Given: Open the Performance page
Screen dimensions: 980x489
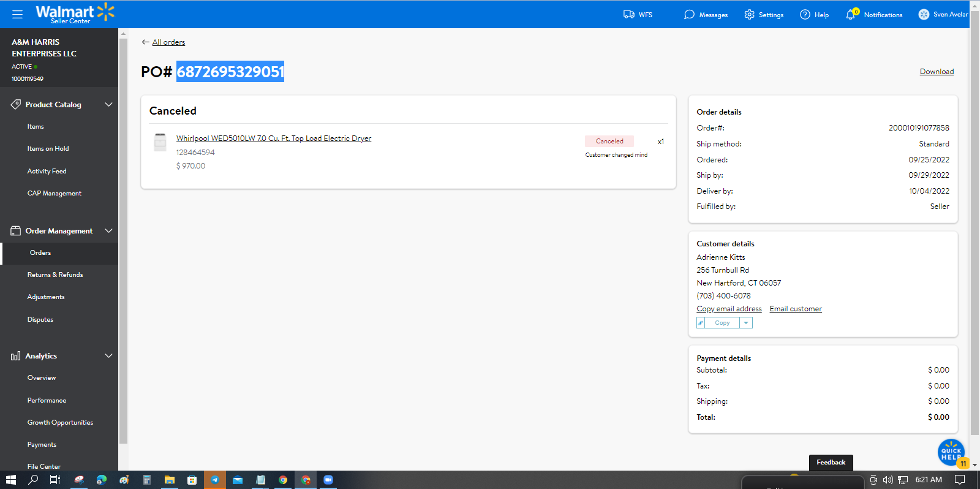Looking at the screenshot, I should point(47,401).
